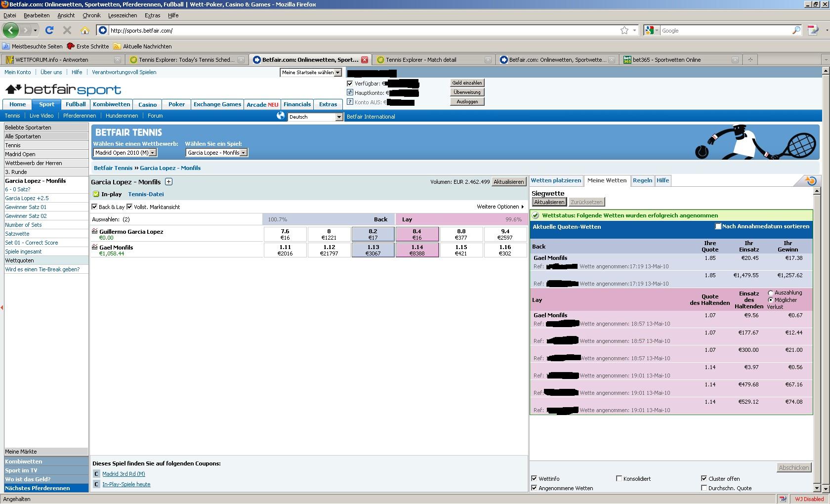Open new tab button
830x504 pixels.
pos(750,60)
